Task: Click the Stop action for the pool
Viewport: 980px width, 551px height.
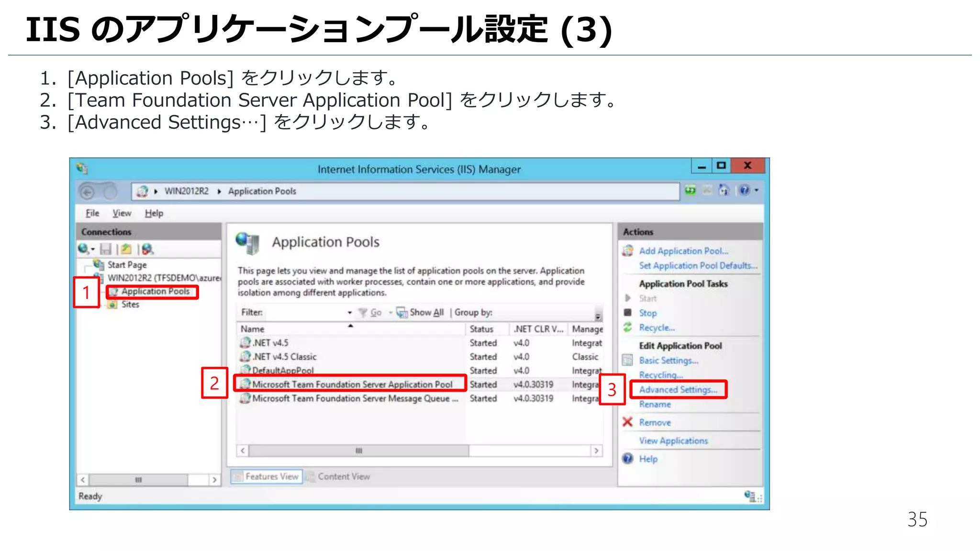Action: [648, 313]
